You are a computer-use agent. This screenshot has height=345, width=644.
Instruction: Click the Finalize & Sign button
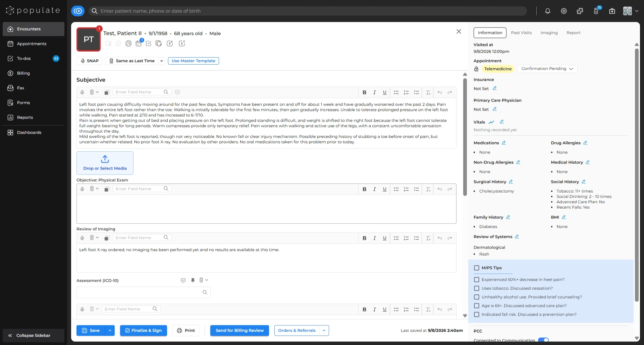[x=144, y=331]
